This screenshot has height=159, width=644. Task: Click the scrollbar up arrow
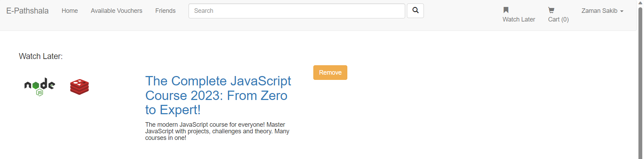point(640,3)
